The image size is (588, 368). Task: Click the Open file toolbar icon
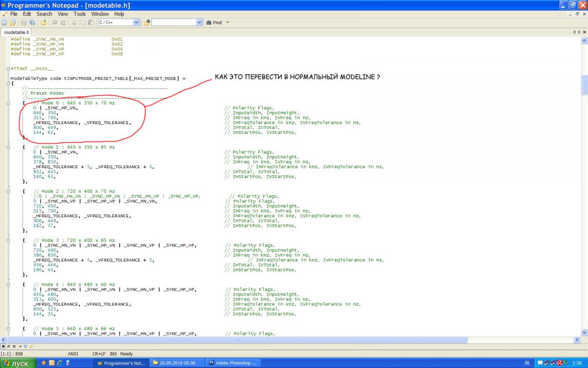coord(12,23)
